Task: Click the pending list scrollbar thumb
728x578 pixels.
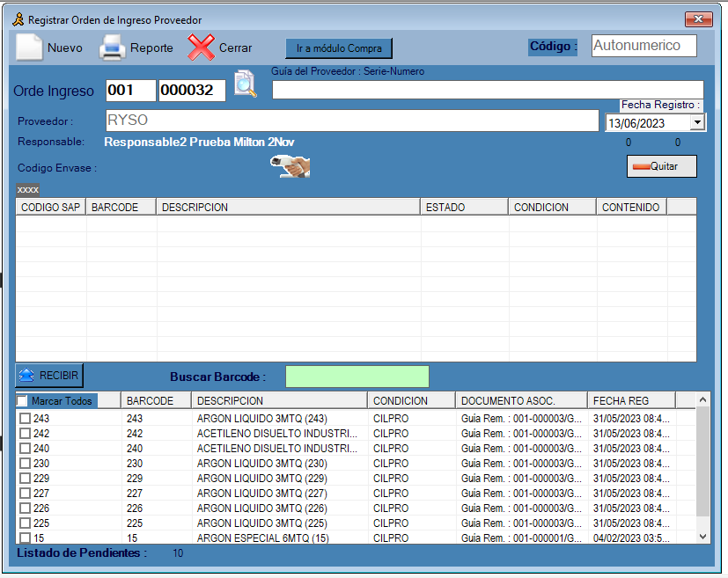Action: (703, 462)
